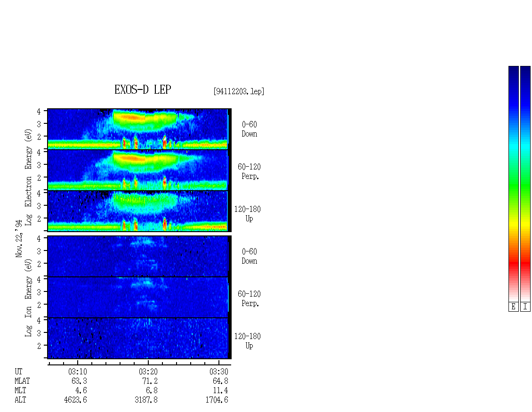Select the [94112203.lep] file label
This screenshot has width=532, height=412.
pos(239,91)
